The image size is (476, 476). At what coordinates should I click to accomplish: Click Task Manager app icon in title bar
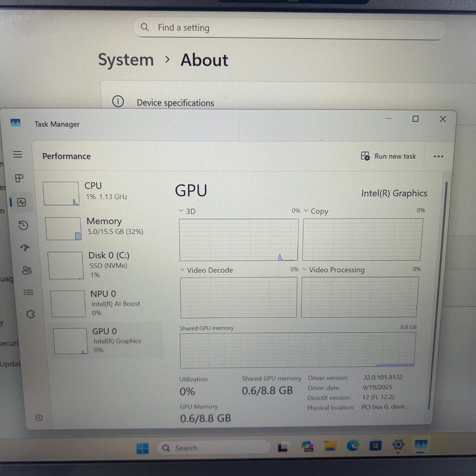tap(15, 122)
